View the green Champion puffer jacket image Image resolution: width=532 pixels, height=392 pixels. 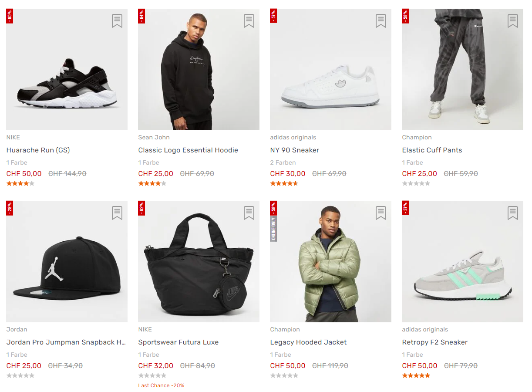pyautogui.click(x=330, y=266)
